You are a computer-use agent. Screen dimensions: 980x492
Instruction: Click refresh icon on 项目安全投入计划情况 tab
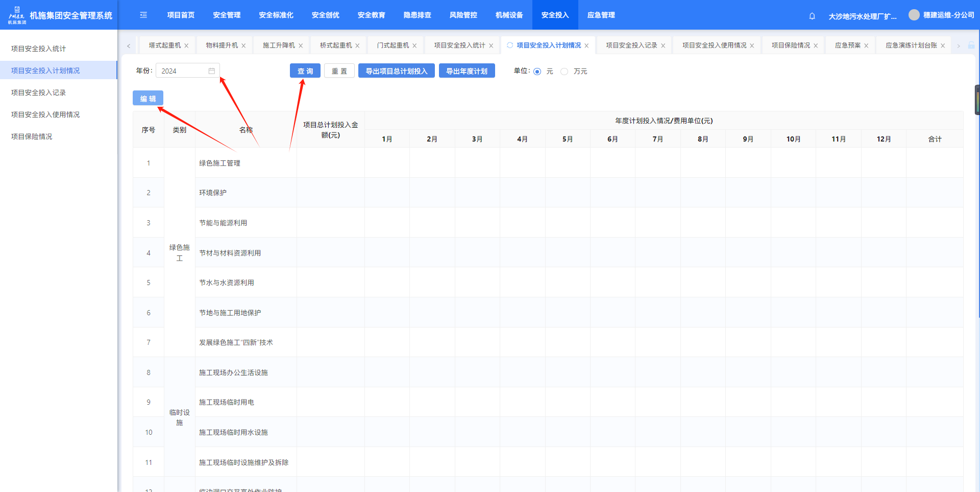point(510,45)
